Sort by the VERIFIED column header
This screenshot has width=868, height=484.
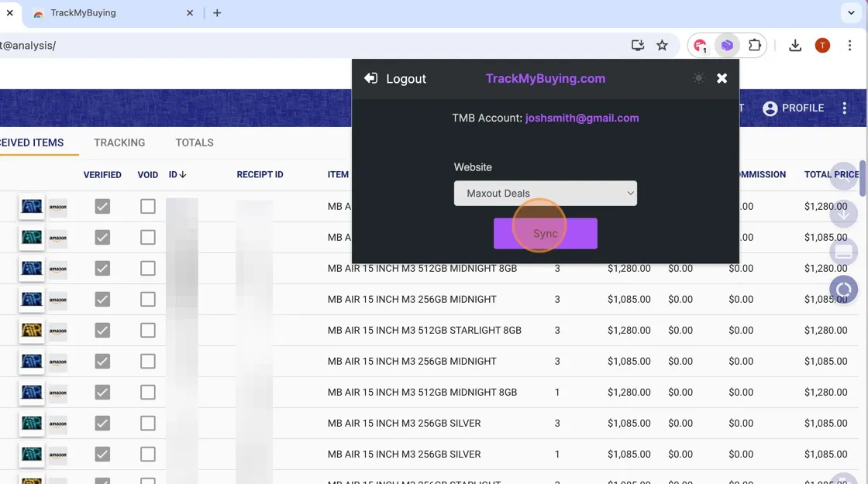(102, 175)
